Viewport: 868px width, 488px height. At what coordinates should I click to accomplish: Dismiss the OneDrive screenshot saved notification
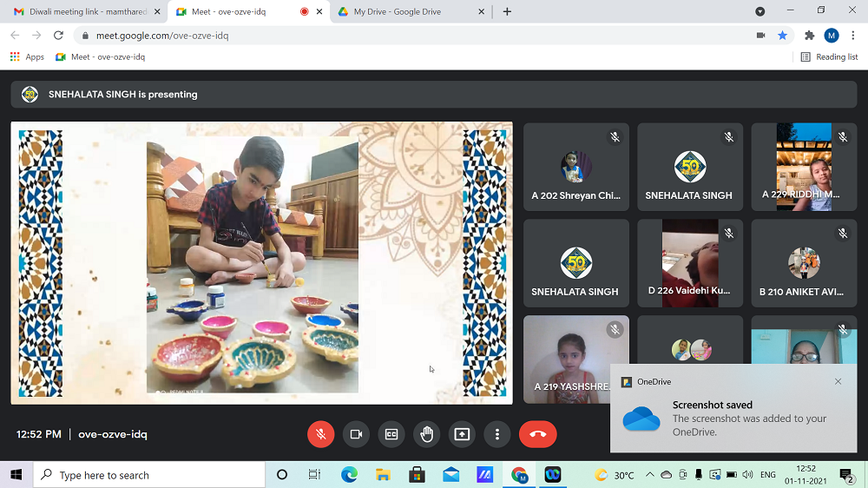838,381
